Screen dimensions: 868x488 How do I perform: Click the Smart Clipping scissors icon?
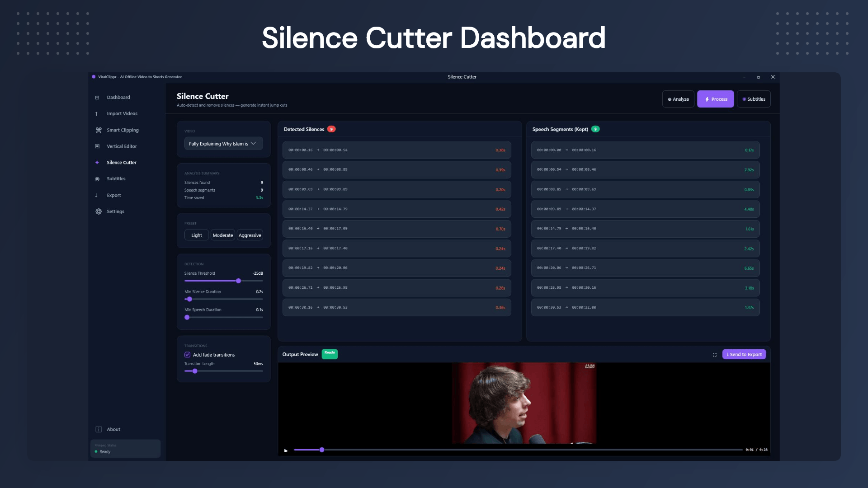99,130
